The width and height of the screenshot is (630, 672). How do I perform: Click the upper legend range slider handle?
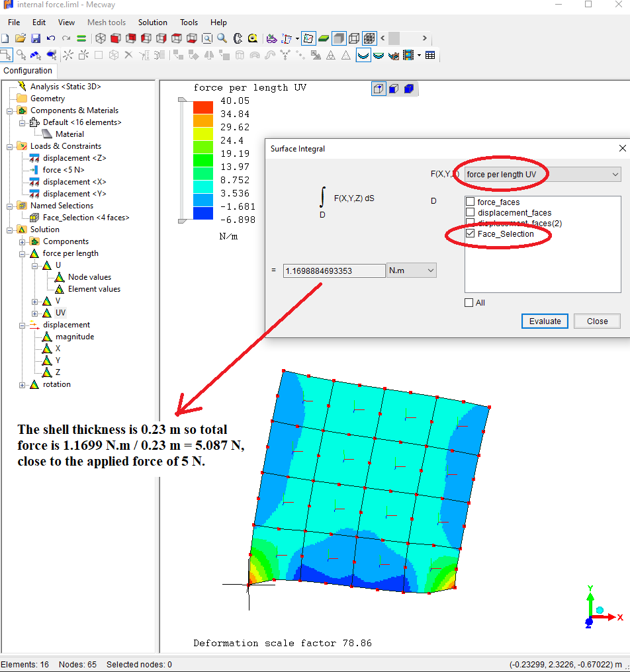182,99
